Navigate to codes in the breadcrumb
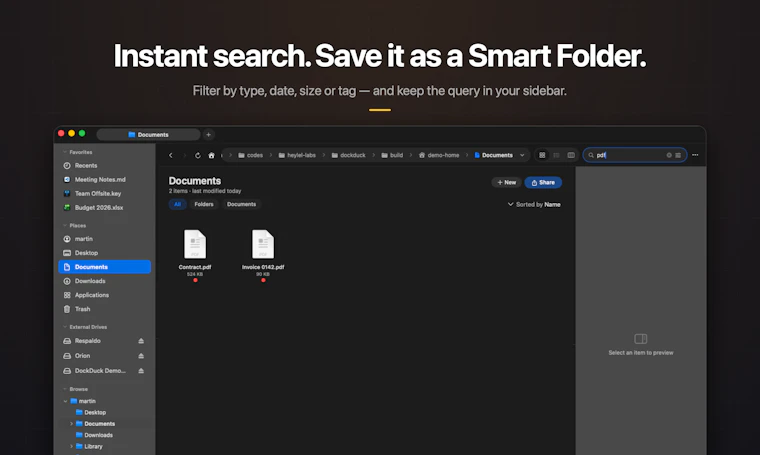This screenshot has height=455, width=760. tap(250, 155)
